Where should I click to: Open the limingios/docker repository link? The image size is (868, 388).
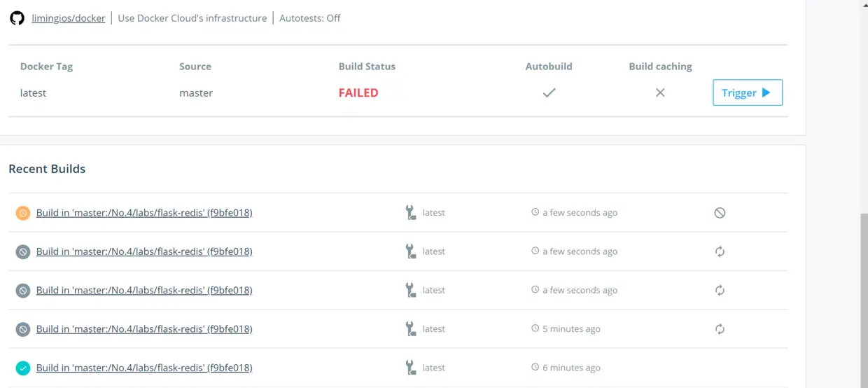(69, 18)
